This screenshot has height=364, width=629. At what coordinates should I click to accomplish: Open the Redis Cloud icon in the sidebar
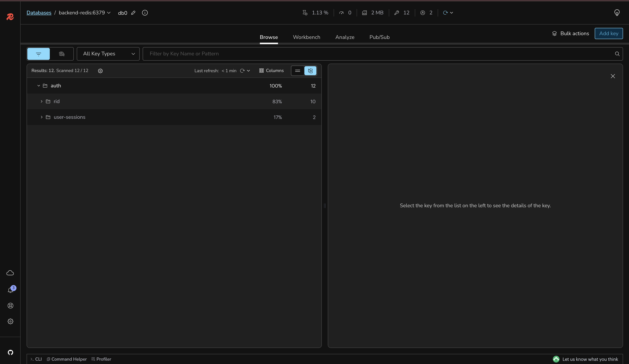(10, 273)
